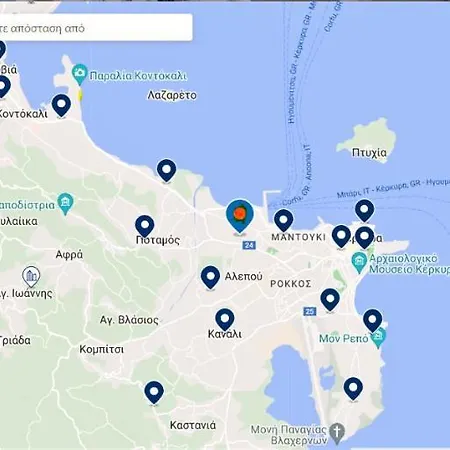Viewport: 450px width, 450px height.
Task: Click the Μον Ρεπό landmark icon
Action: 378,337
